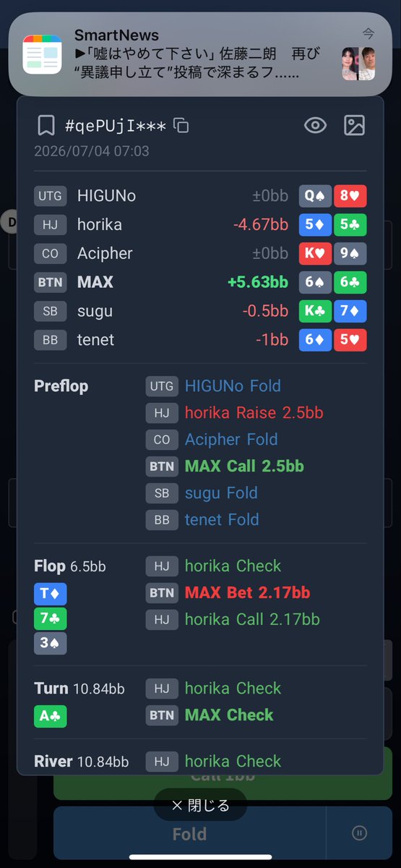Click the +5.63bb result value
This screenshot has width=401, height=868.
pyautogui.click(x=257, y=282)
